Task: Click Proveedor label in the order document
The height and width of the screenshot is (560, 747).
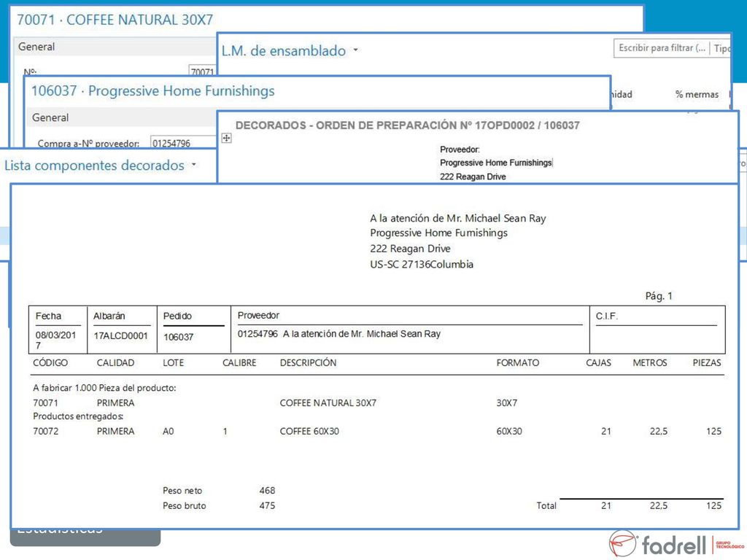Action: (x=460, y=149)
